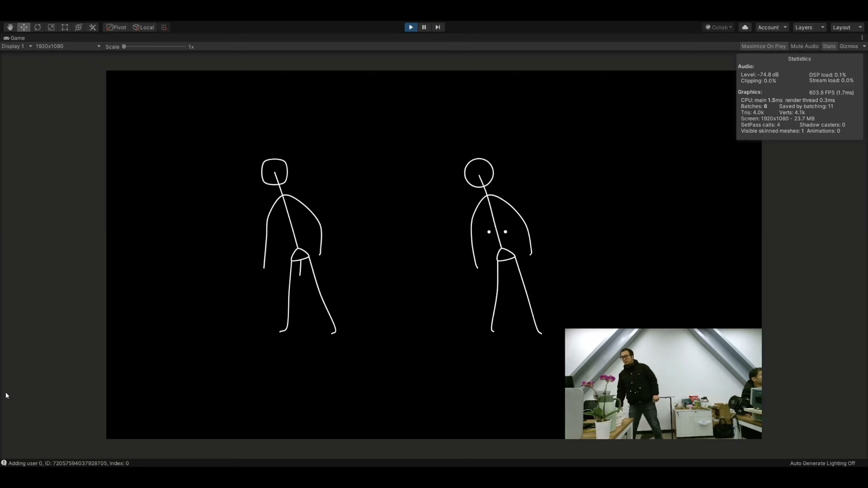
Task: Select the Rect transform tool
Action: tap(65, 27)
